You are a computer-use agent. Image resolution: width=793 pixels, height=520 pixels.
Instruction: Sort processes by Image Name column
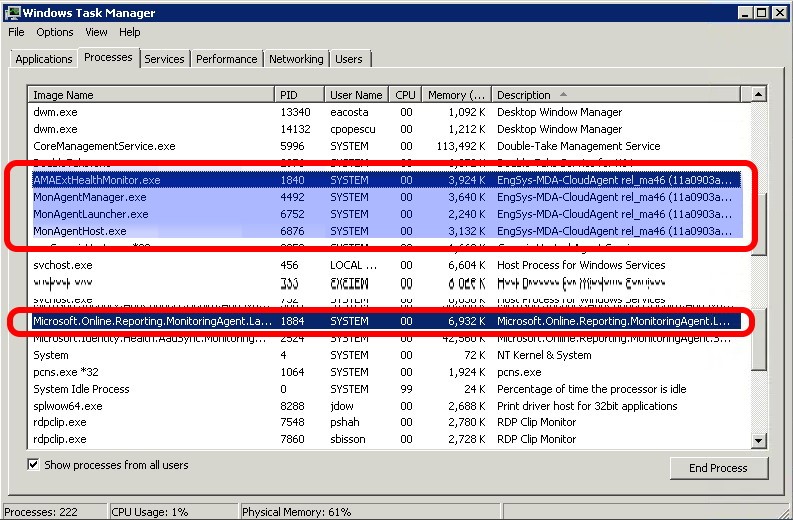(150, 95)
